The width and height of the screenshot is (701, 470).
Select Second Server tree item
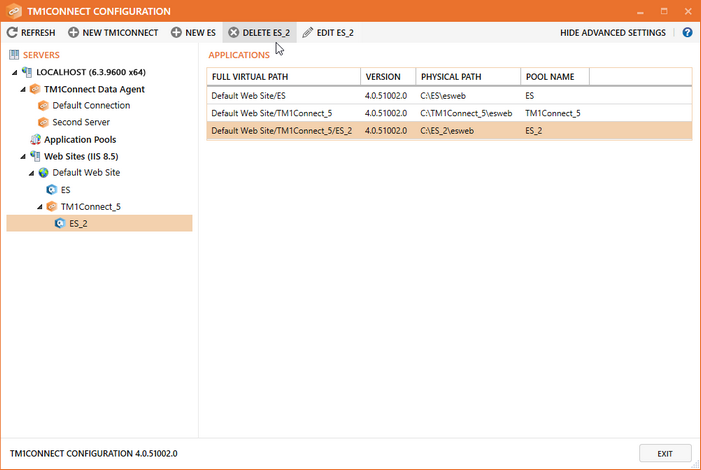[81, 122]
